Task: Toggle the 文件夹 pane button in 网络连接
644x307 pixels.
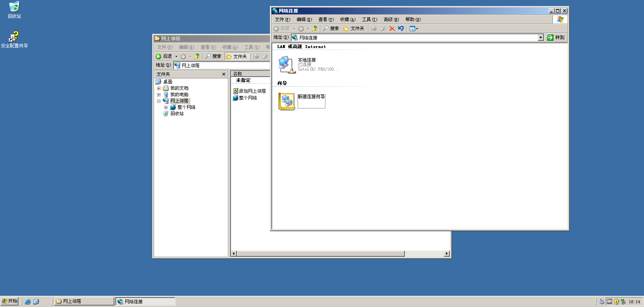Action: (354, 29)
